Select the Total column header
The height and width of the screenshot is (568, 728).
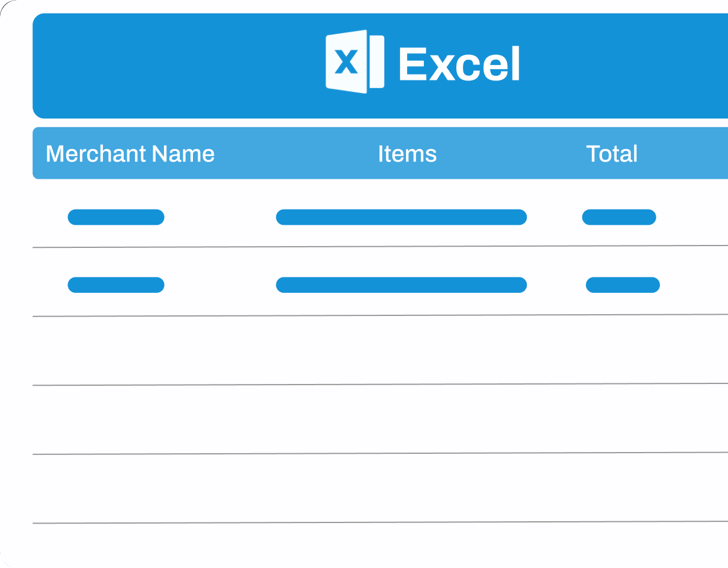coord(611,154)
